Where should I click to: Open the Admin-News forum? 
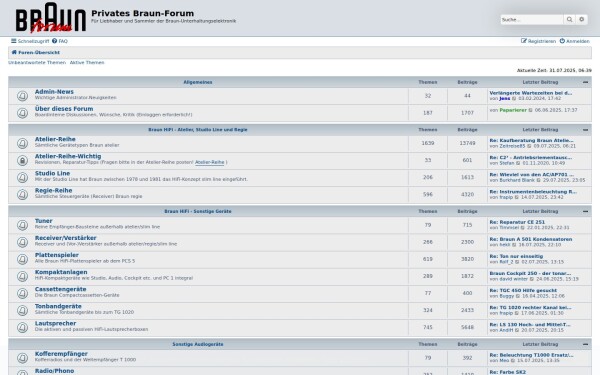click(54, 92)
